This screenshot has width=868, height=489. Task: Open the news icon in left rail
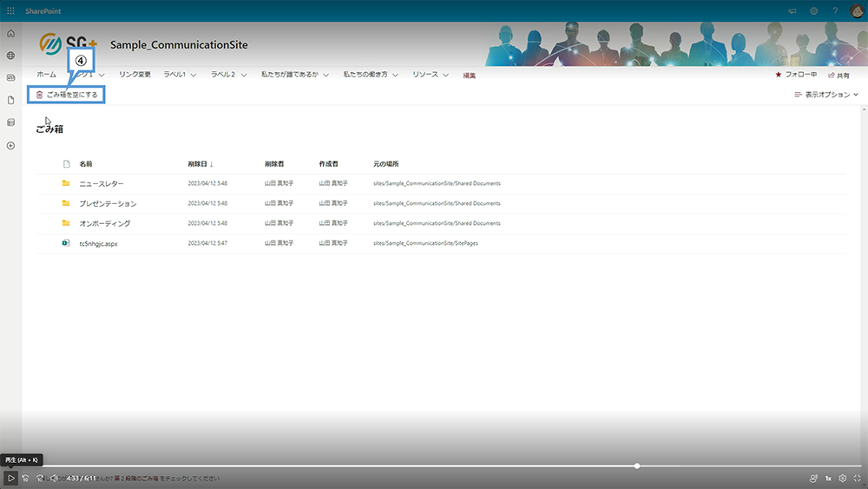pyautogui.click(x=10, y=77)
